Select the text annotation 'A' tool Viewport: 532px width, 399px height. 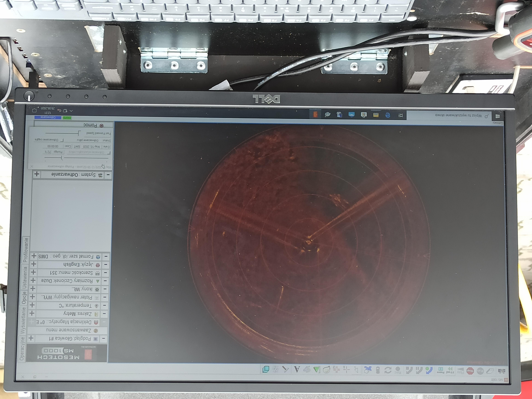297,369
